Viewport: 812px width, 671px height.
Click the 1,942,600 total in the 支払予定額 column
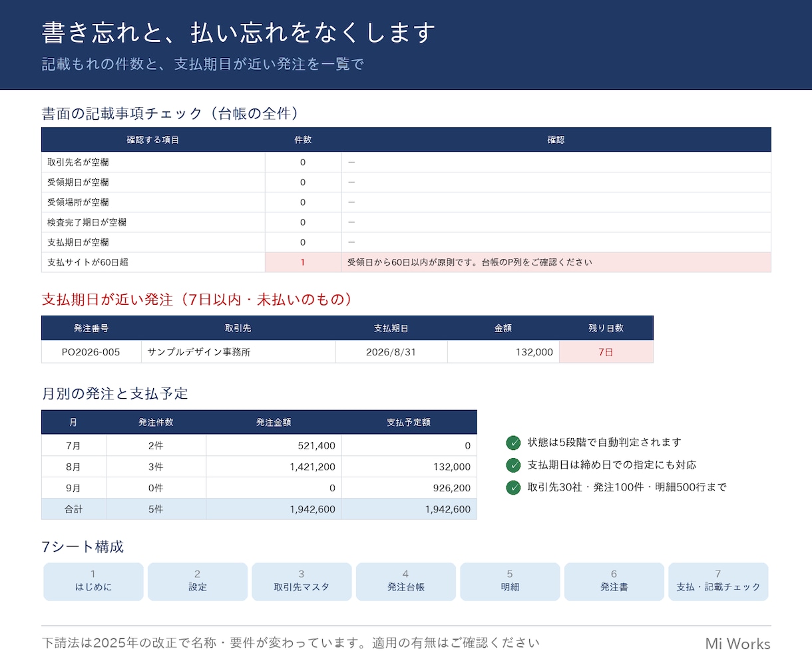[409, 510]
